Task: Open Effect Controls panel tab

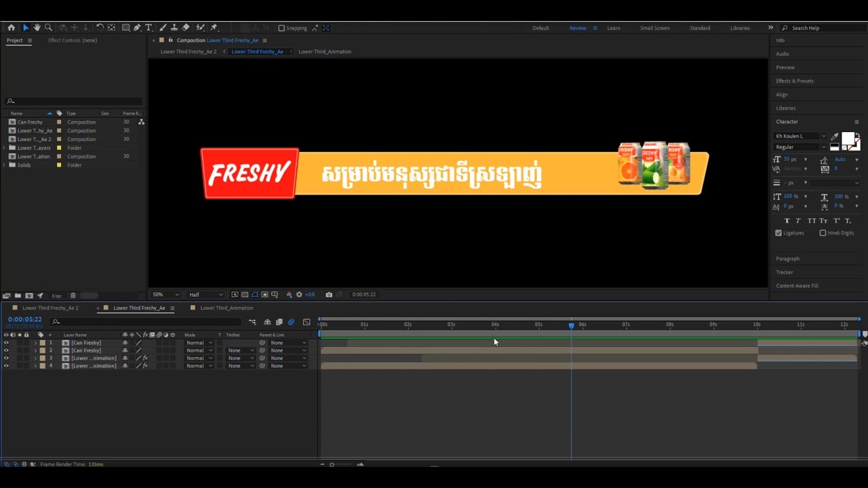Action: 73,40
